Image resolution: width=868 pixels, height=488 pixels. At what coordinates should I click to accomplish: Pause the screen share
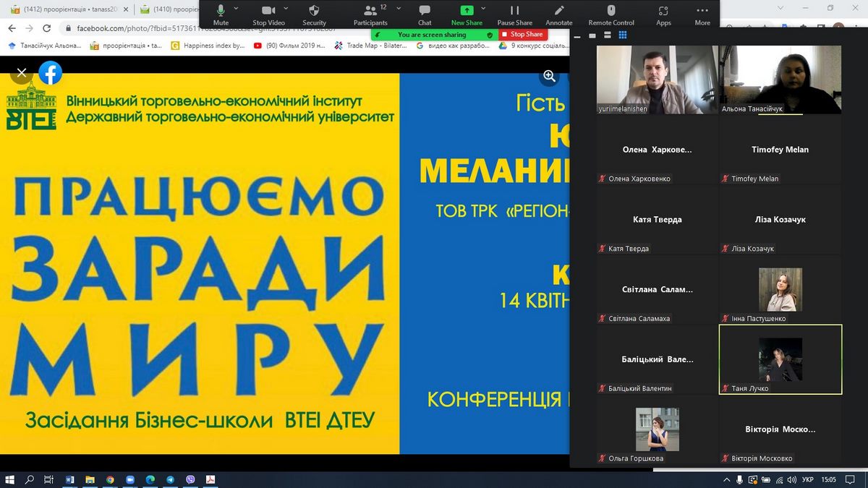click(x=514, y=12)
